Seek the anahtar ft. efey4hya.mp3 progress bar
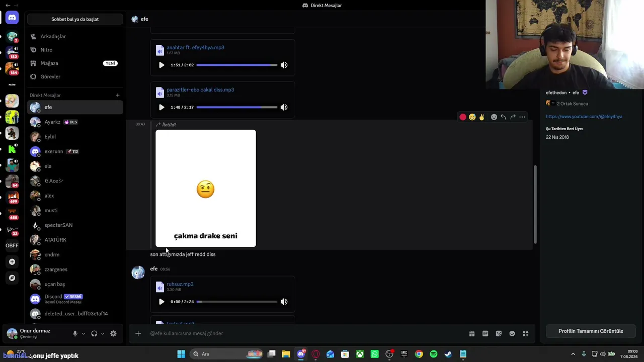This screenshot has height=362, width=644. 236,65
